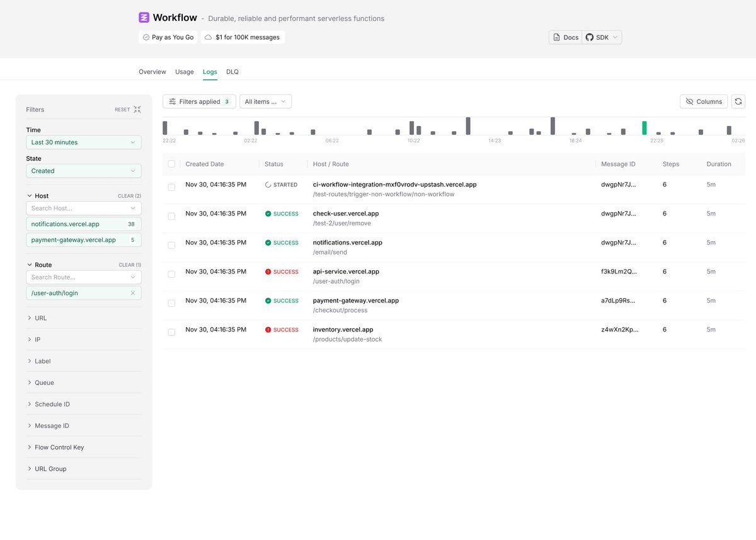This screenshot has width=756, height=540.
Task: Select the Logs tab
Action: 210,72
